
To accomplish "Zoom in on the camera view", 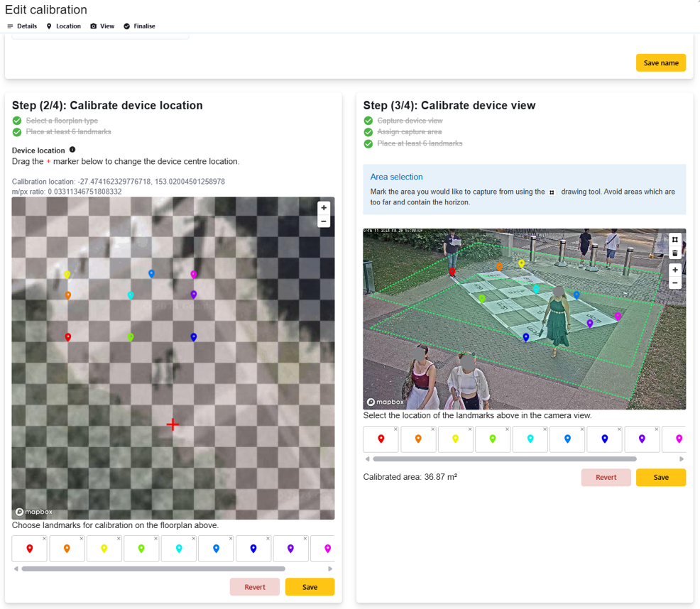I will click(x=675, y=270).
